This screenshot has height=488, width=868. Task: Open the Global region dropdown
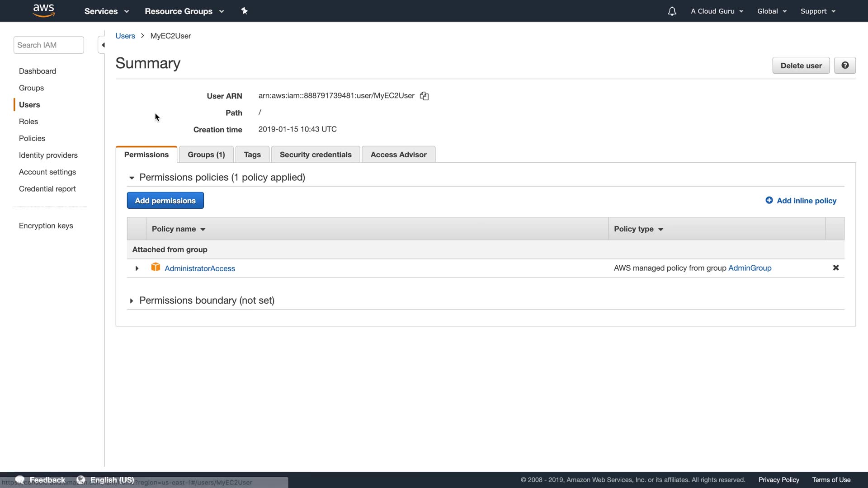(x=771, y=11)
